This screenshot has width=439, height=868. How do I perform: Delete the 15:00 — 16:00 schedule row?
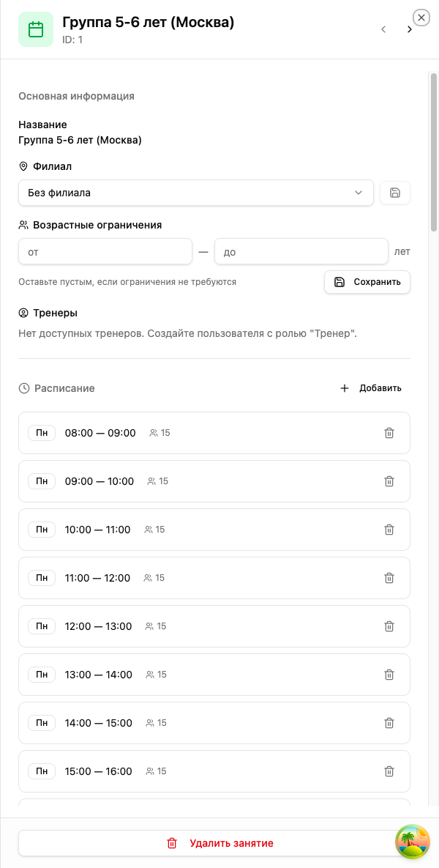[x=389, y=771]
